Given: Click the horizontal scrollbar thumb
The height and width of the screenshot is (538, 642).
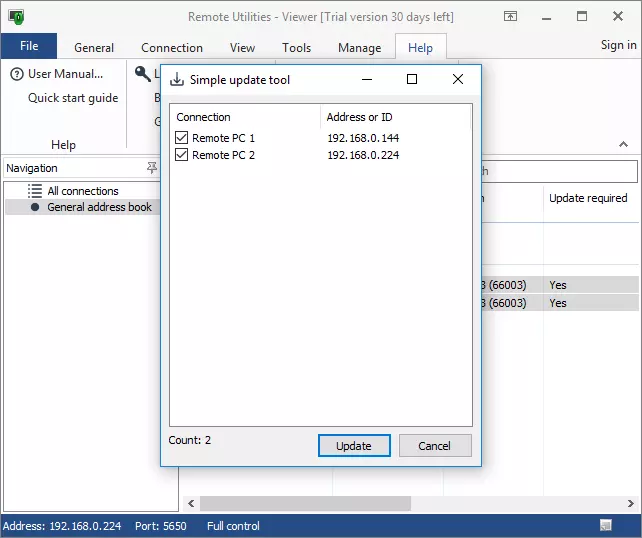Looking at the screenshot, I should 305,503.
